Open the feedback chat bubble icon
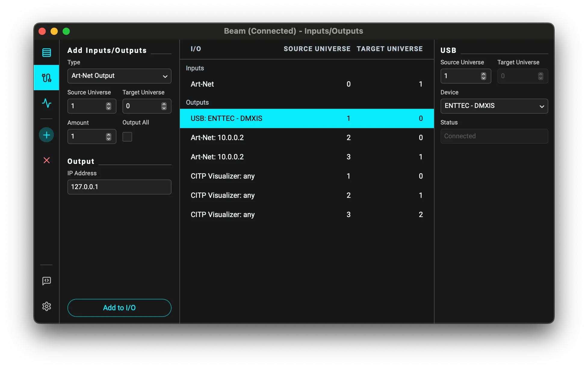Viewport: 588px width, 368px height. (x=46, y=281)
